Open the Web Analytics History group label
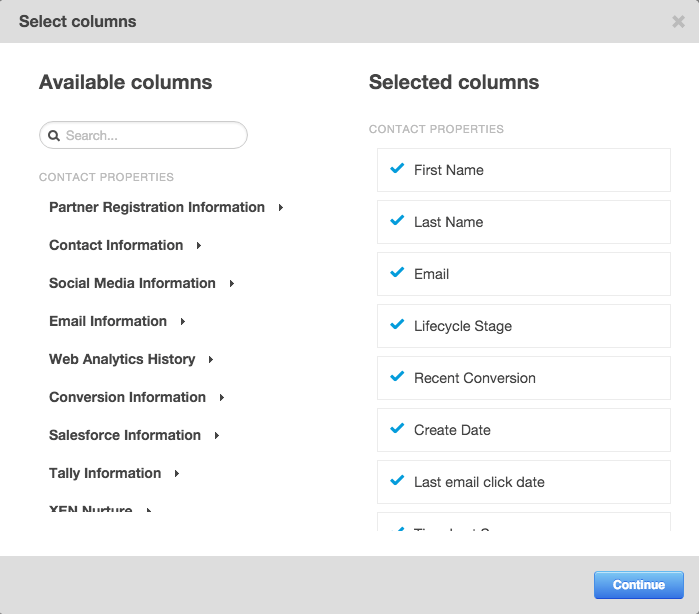 [122, 359]
